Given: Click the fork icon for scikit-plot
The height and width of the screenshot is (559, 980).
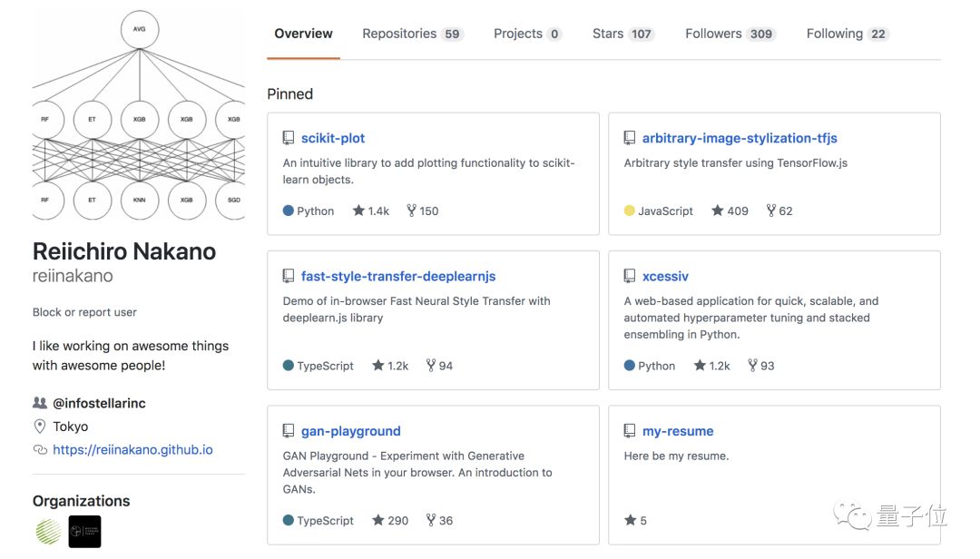Looking at the screenshot, I should (411, 211).
